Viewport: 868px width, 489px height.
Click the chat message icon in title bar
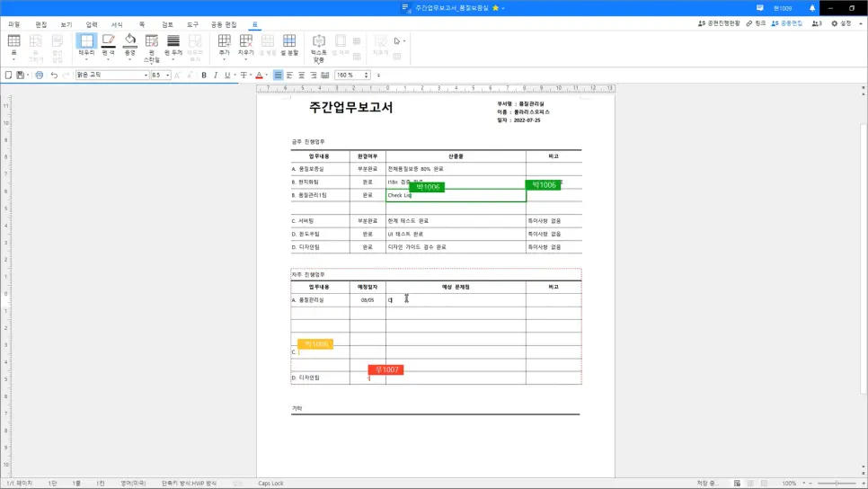760,8
